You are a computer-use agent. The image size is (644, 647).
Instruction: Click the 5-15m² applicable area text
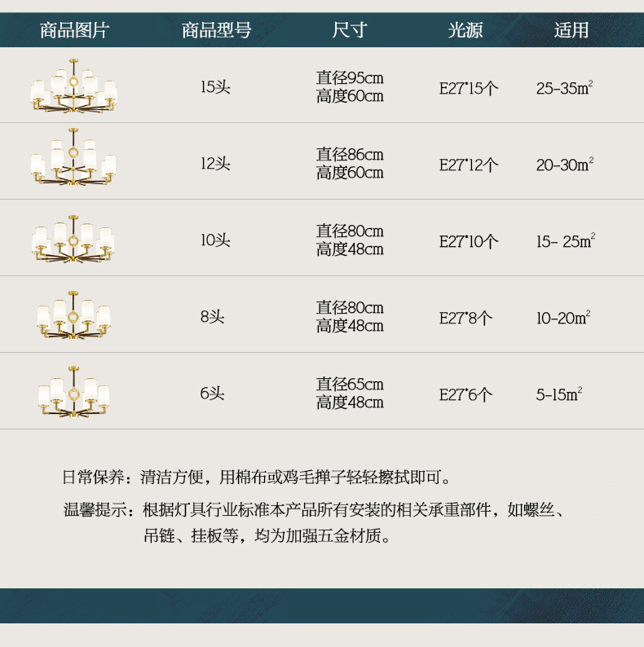pos(559,394)
